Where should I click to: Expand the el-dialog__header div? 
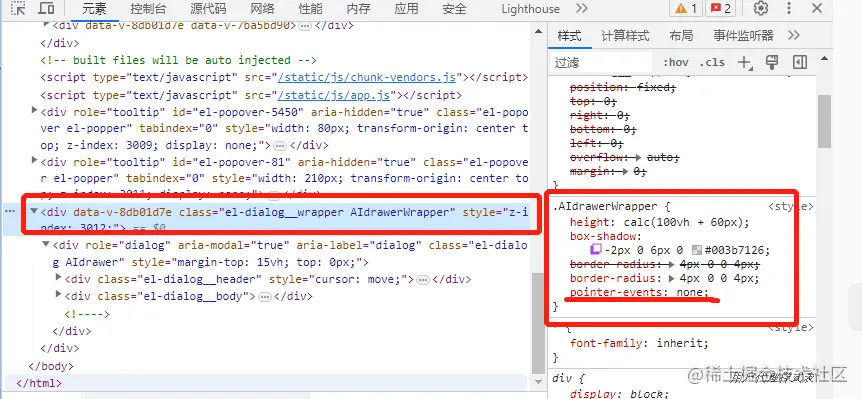click(x=58, y=278)
